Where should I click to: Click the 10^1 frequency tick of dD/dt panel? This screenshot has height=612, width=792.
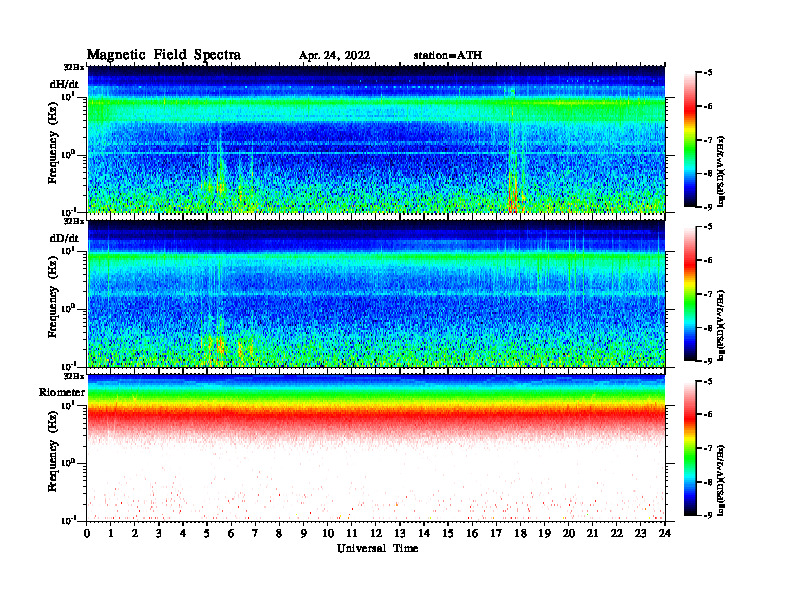point(68,250)
